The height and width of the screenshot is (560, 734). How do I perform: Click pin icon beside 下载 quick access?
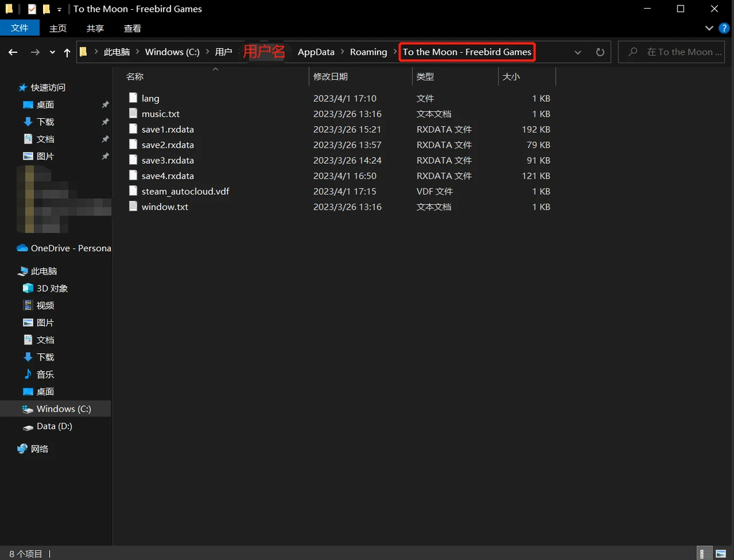[x=105, y=122]
